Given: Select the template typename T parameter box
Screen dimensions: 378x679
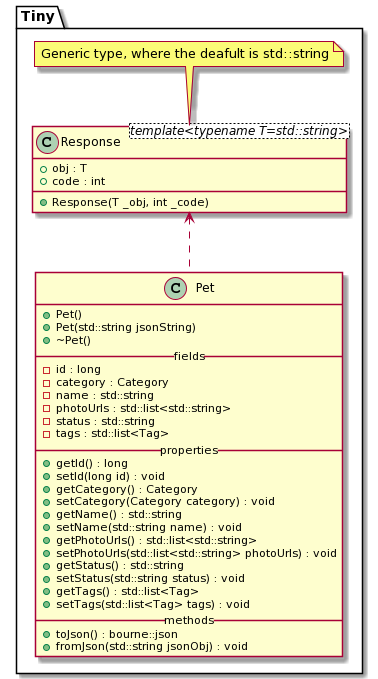Looking at the screenshot, I should (239, 131).
